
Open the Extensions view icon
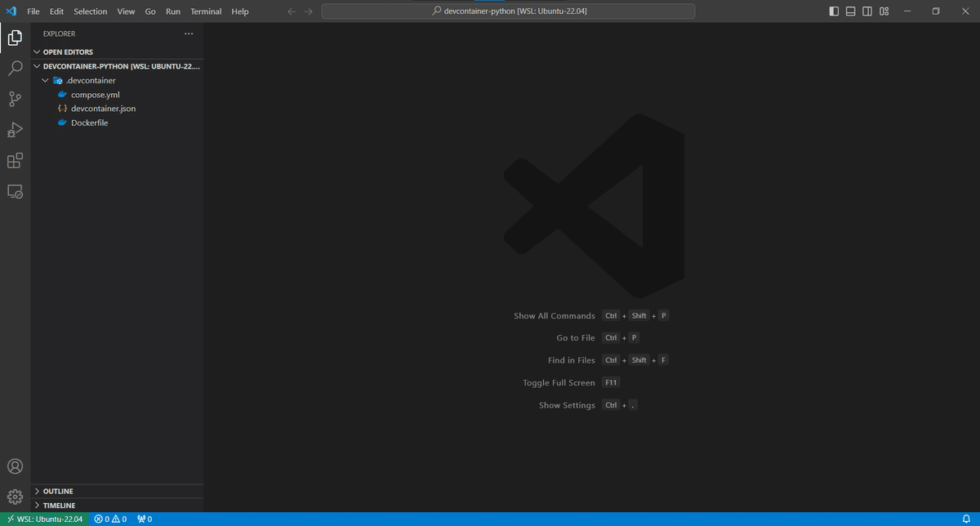pyautogui.click(x=15, y=160)
